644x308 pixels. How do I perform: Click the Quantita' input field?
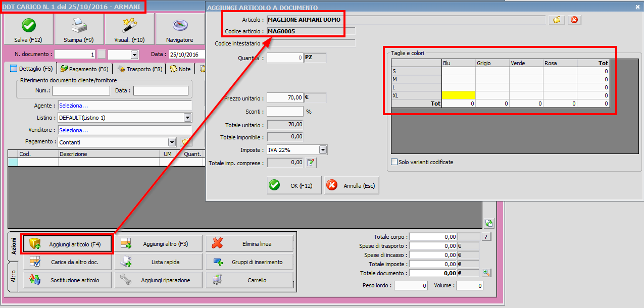[285, 58]
